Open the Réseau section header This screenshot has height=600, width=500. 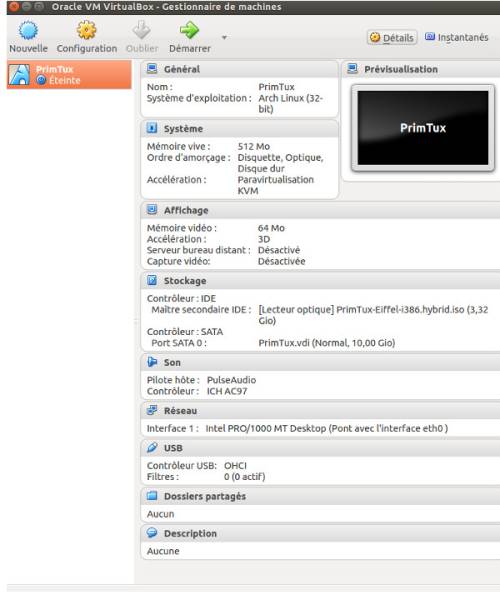click(321, 411)
